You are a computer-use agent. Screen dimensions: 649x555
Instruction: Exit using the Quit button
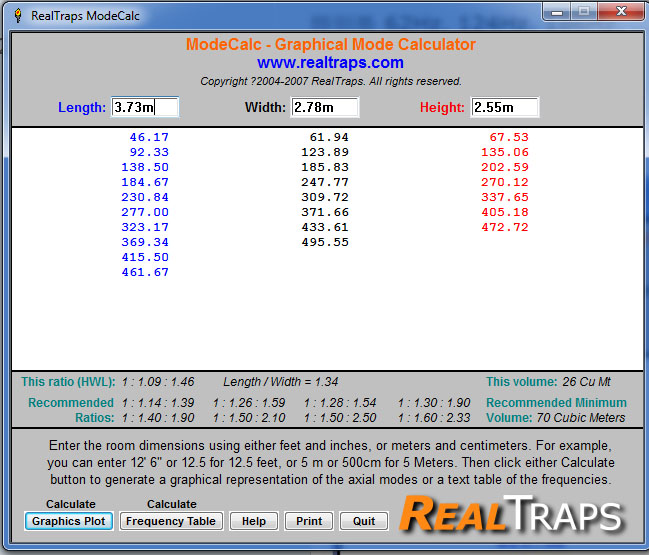tap(363, 521)
